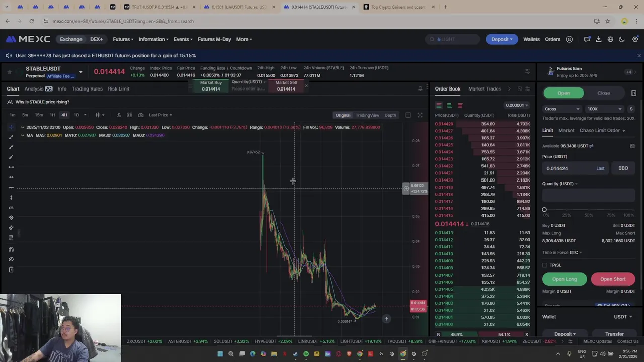Image resolution: width=644 pixels, height=362 pixels.
Task: Expand the STABLEUSDT pair selector
Action: 80,72
